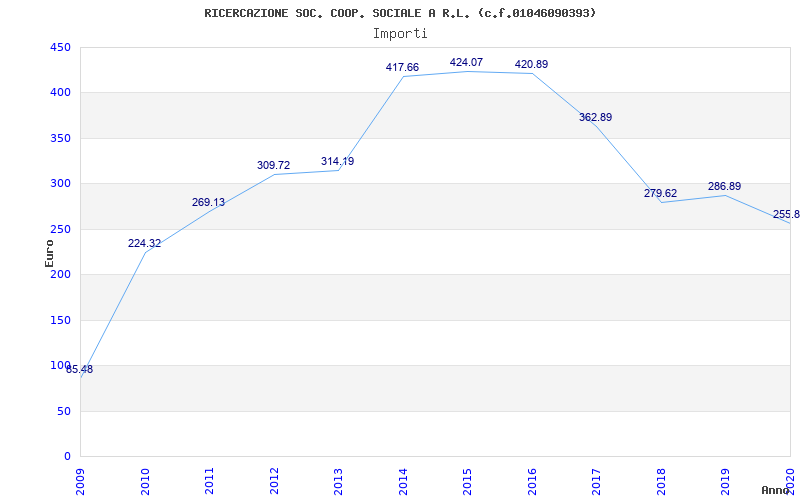This screenshot has width=800, height=500.
Task: Click y-axis tick 50
Action: coord(64,411)
